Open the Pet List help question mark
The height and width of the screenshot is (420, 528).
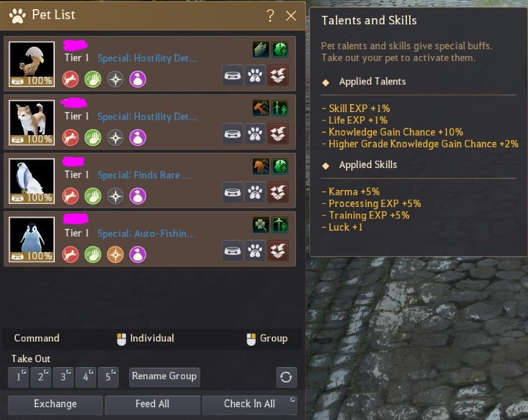click(x=270, y=15)
